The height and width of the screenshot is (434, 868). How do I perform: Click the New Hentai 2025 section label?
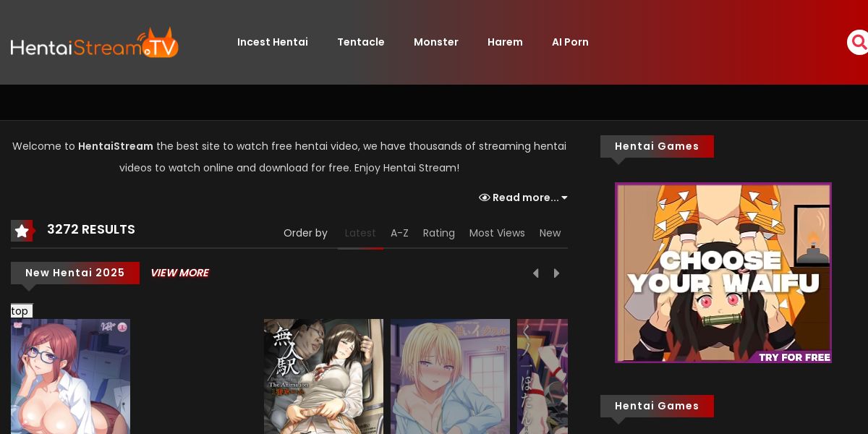coord(75,273)
